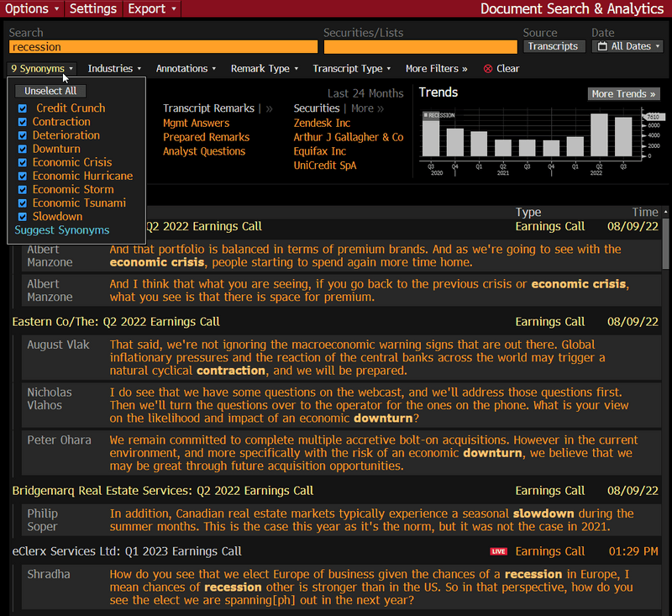Screen dimensions: 672x616
Task: Click the Securities/Lists input field
Action: (420, 47)
